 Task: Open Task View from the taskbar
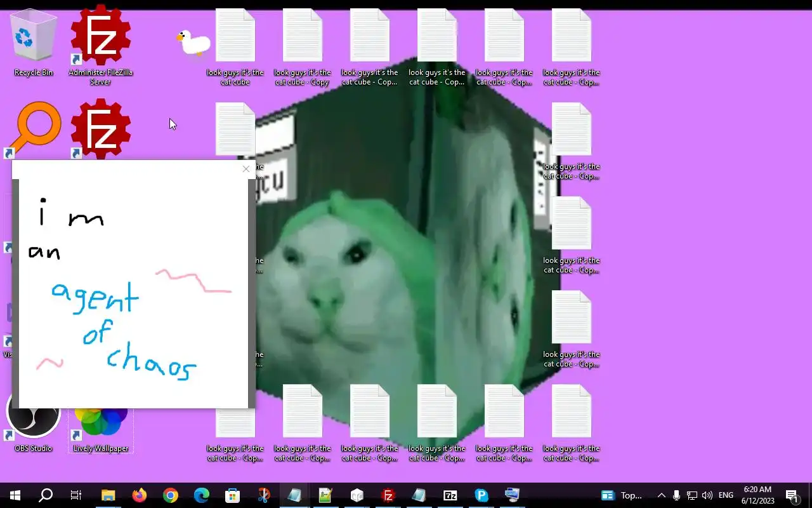pyautogui.click(x=76, y=495)
